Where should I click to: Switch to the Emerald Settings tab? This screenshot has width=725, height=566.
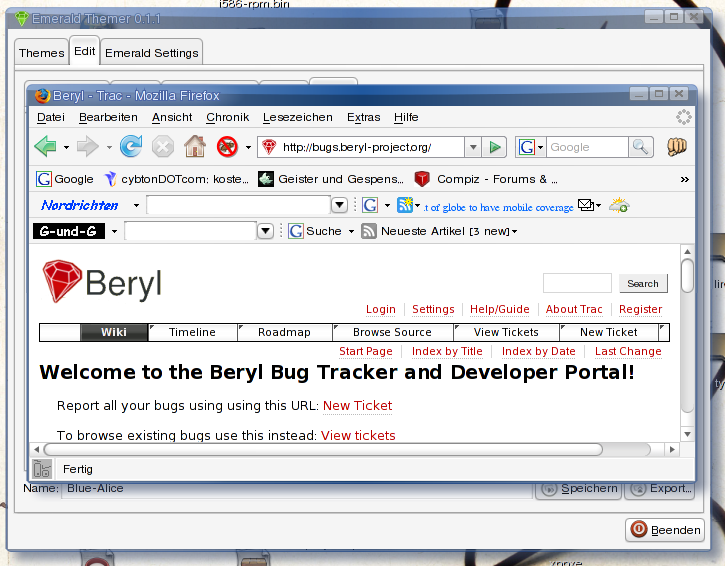coord(152,53)
